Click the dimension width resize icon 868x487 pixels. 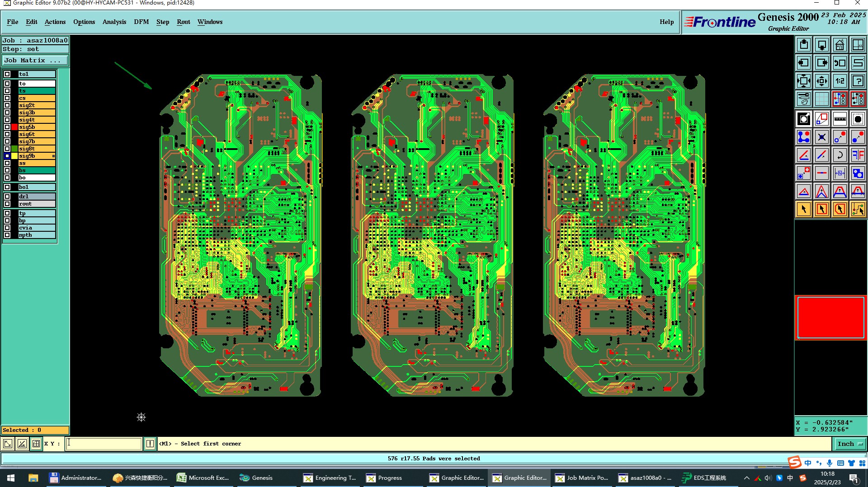840,173
